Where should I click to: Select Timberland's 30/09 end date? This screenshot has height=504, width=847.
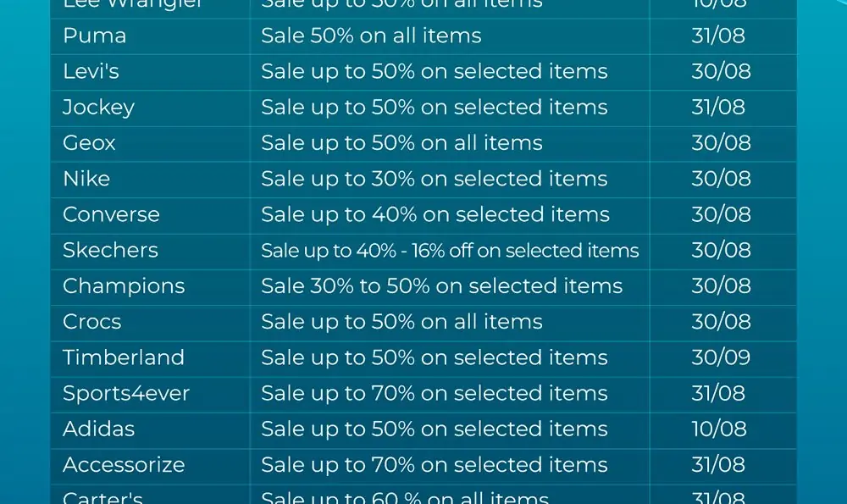coord(721,357)
